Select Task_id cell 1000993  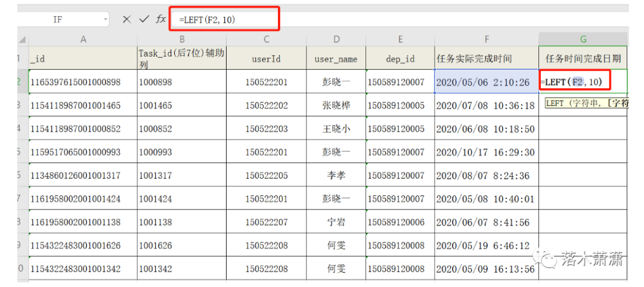[x=182, y=152]
